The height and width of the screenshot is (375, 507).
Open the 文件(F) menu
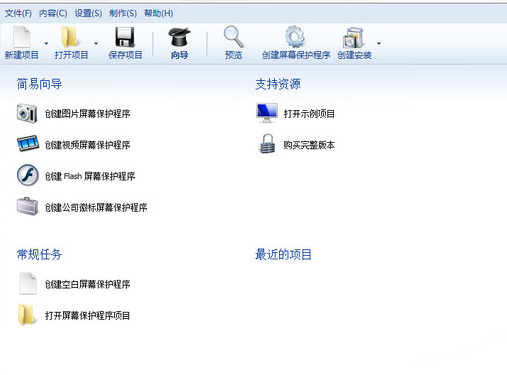coord(18,13)
